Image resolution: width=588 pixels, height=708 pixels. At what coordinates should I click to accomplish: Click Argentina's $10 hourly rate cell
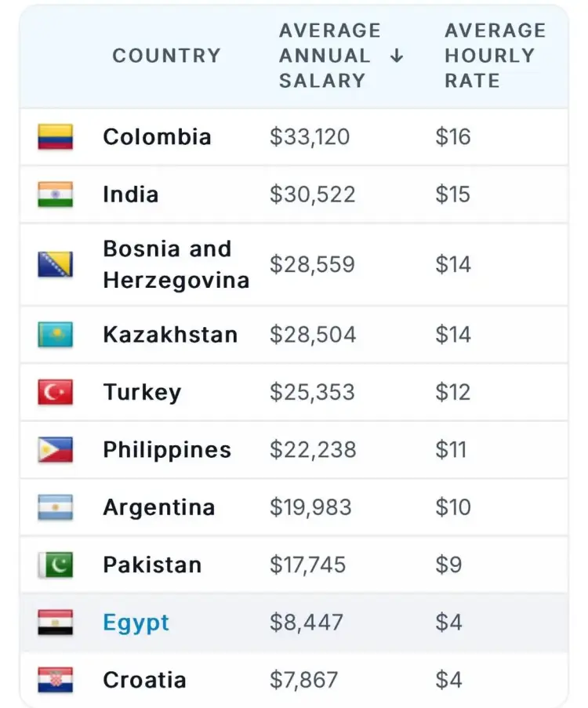click(453, 507)
